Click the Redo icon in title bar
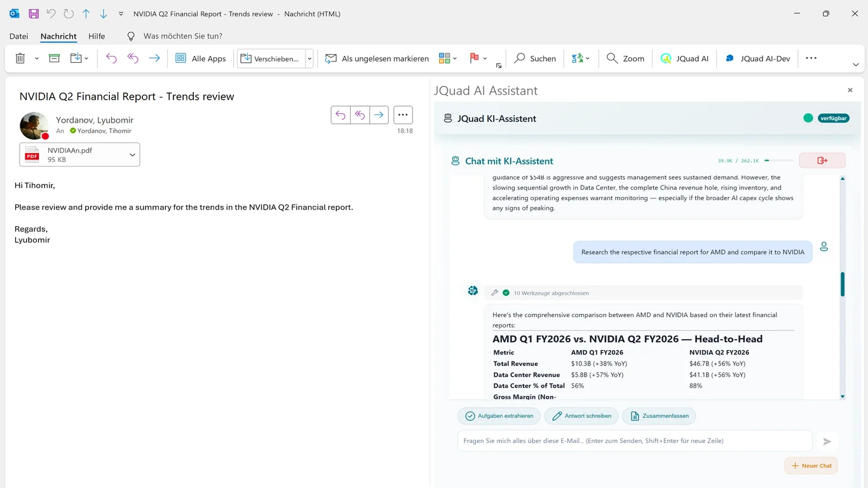Image resolution: width=868 pixels, height=488 pixels. coord(69,13)
